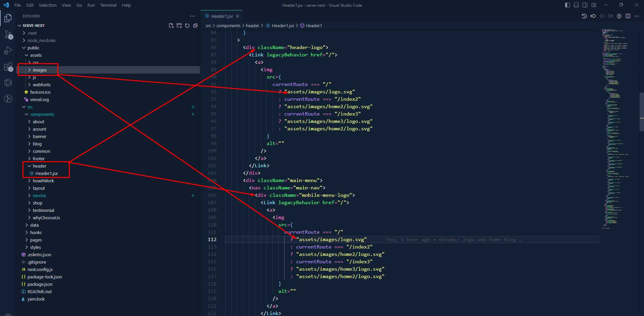Open editor More Actions ellipsis
The height and width of the screenshot is (316, 644).
click(637, 16)
